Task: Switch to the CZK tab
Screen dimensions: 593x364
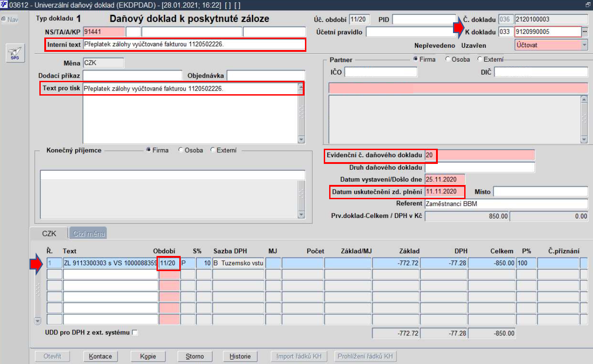Action: click(49, 233)
